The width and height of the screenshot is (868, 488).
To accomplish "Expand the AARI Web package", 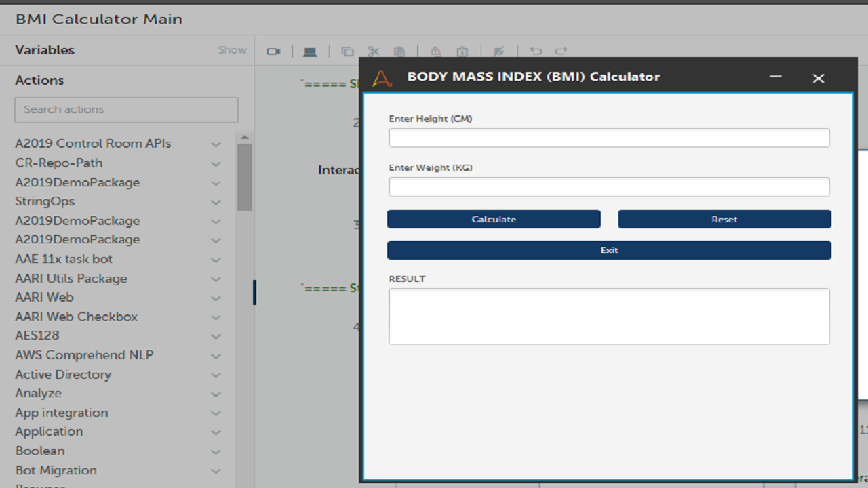I will tap(216, 298).
